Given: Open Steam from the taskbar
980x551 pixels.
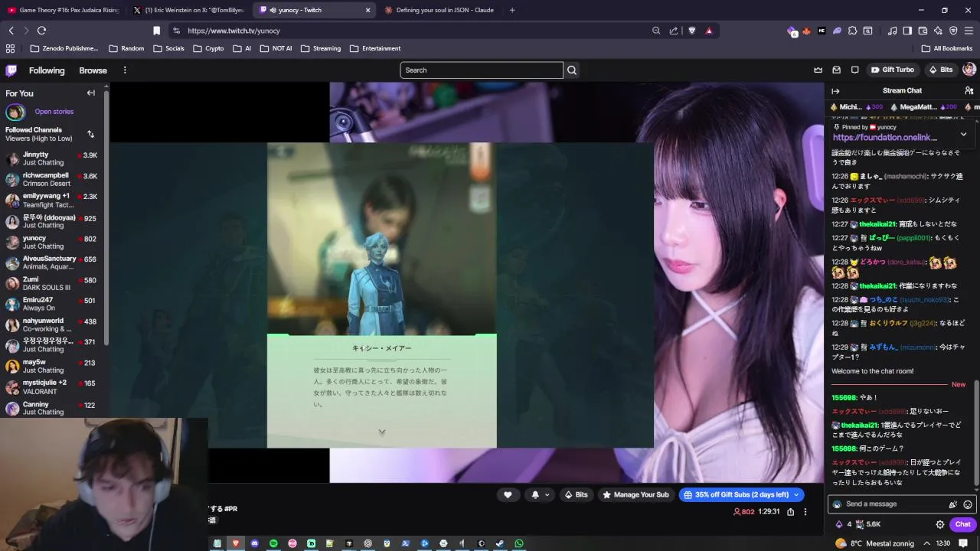Looking at the screenshot, I should click(500, 543).
